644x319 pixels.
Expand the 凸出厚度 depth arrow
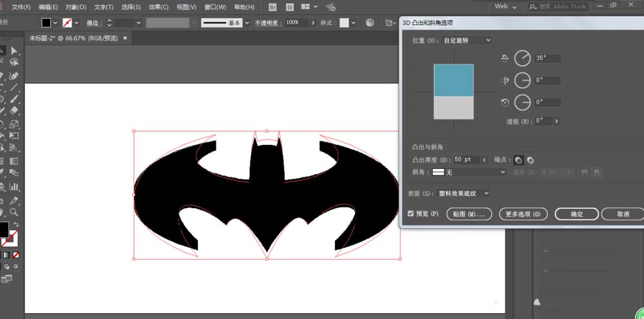tap(485, 160)
